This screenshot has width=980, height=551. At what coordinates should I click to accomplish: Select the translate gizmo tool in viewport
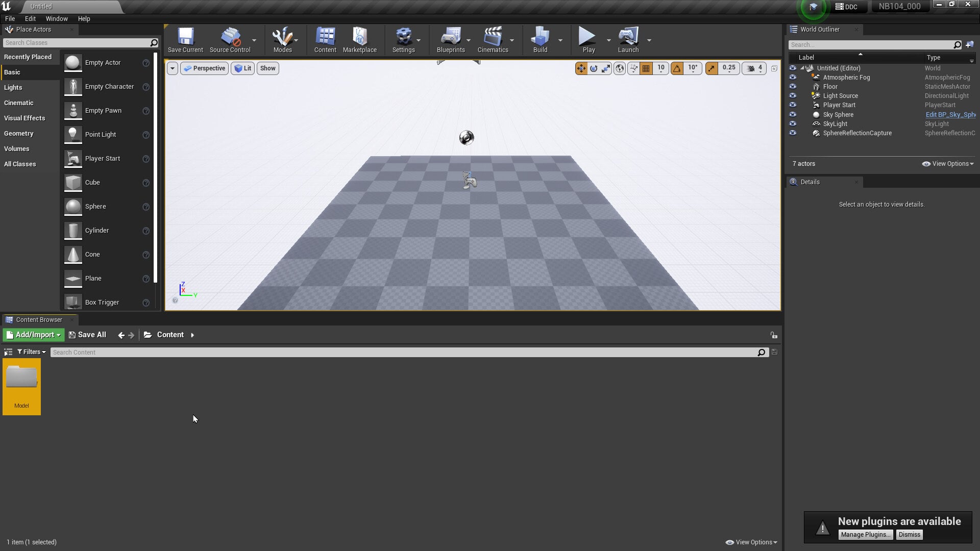click(581, 68)
